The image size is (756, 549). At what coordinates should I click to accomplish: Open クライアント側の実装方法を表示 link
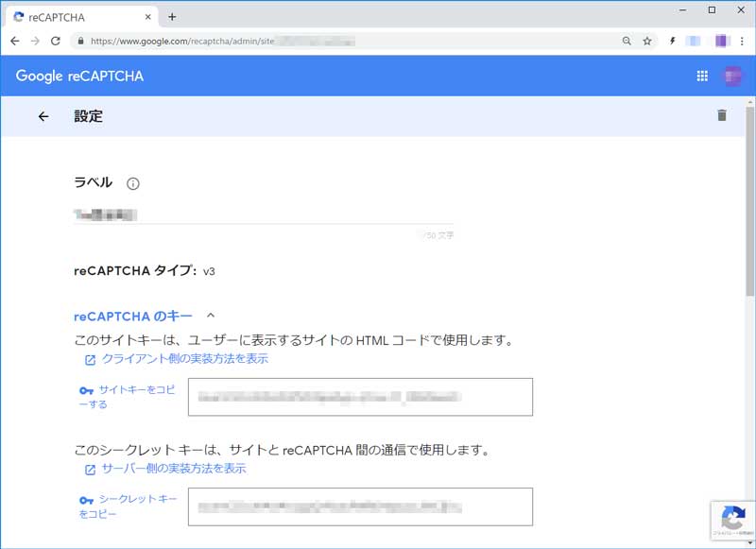(x=177, y=359)
